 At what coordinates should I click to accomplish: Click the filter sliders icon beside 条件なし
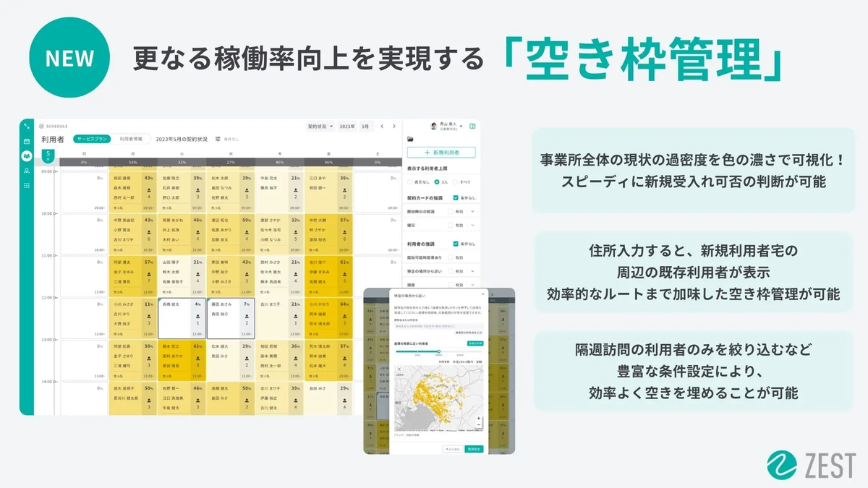217,138
